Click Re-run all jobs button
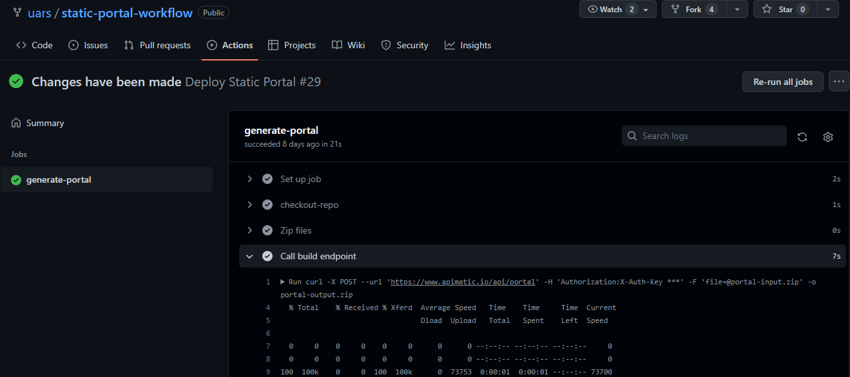 783,82
